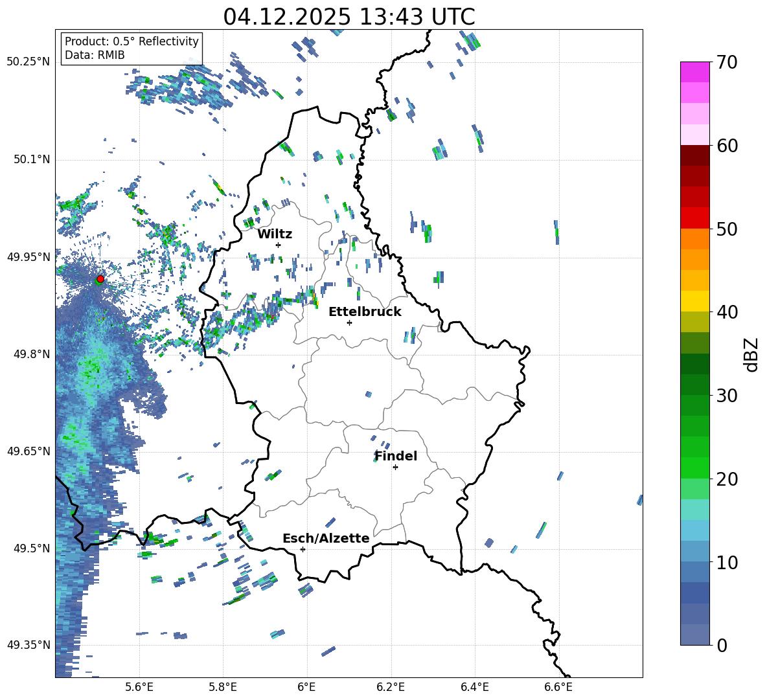This screenshot has width=767, height=700.
Task: Click the title 04.12.2025 13:43 UTC
Action: point(349,17)
